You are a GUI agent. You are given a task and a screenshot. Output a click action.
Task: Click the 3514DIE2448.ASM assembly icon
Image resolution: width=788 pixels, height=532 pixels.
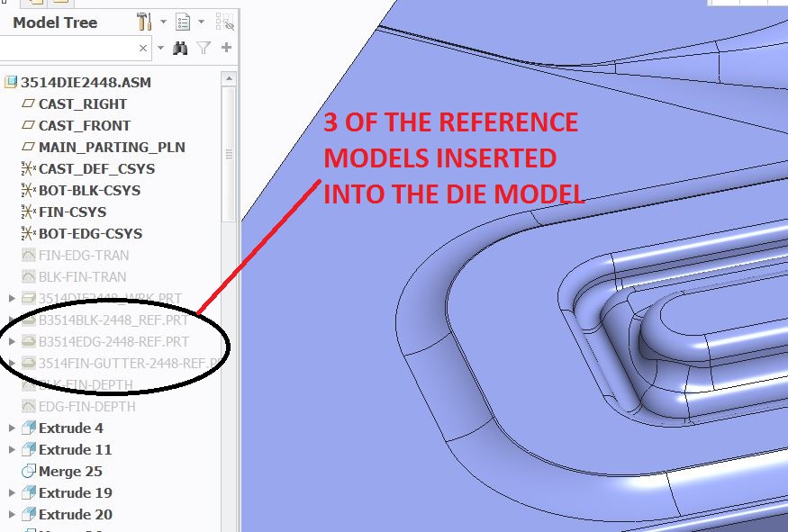click(12, 82)
